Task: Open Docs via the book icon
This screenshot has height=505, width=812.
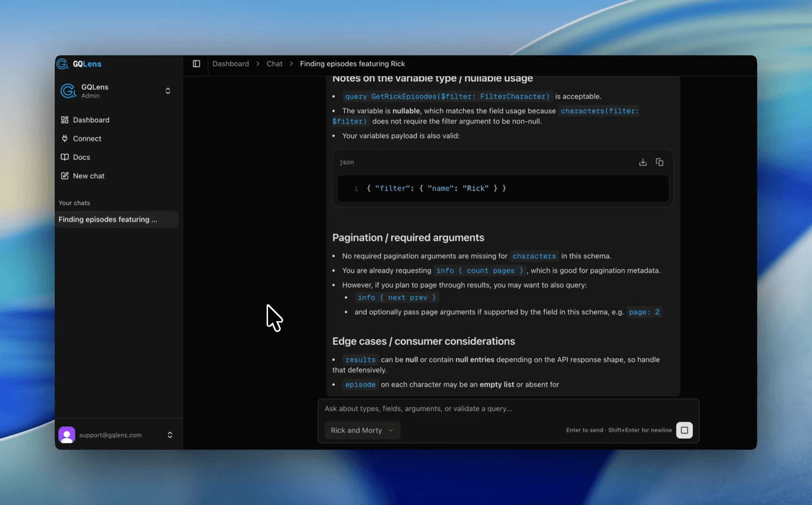Action: point(64,157)
